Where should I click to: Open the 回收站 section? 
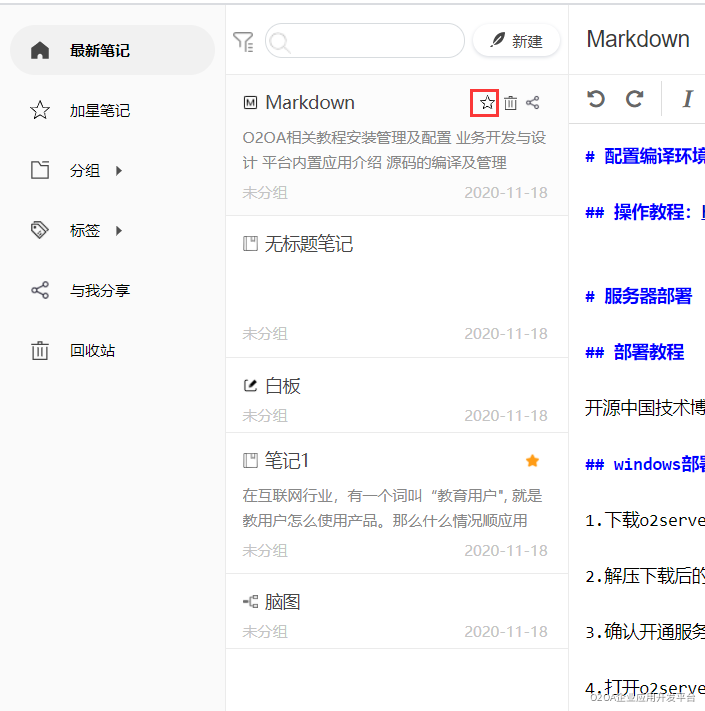tap(92, 351)
